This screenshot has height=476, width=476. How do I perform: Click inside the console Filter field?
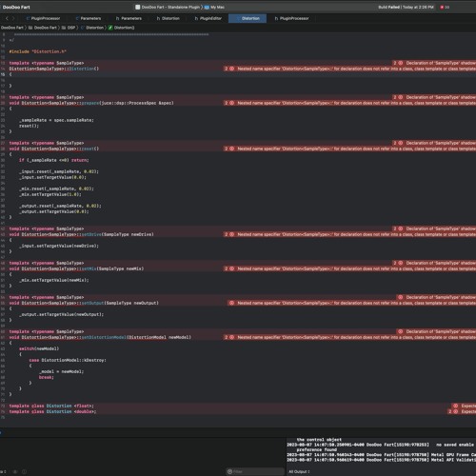(x=255, y=471)
